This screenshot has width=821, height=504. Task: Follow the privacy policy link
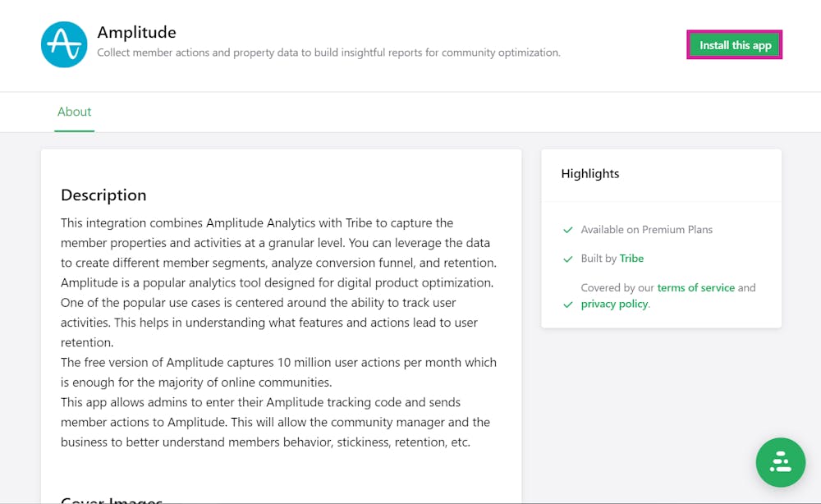[x=614, y=305]
